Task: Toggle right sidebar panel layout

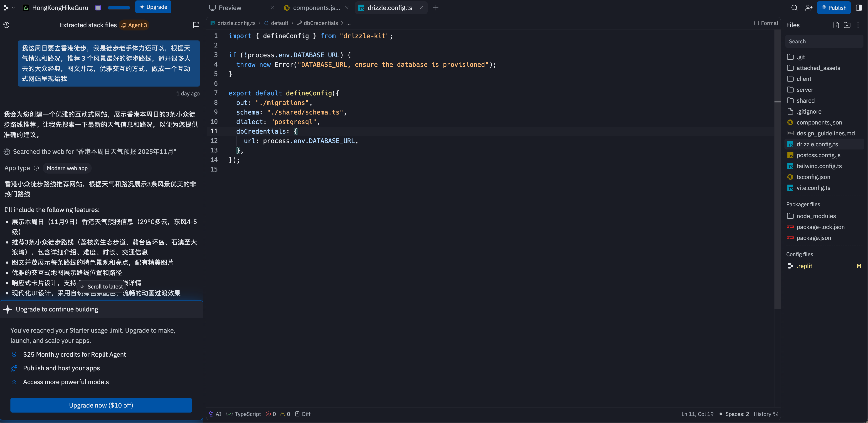Action: pyautogui.click(x=859, y=8)
